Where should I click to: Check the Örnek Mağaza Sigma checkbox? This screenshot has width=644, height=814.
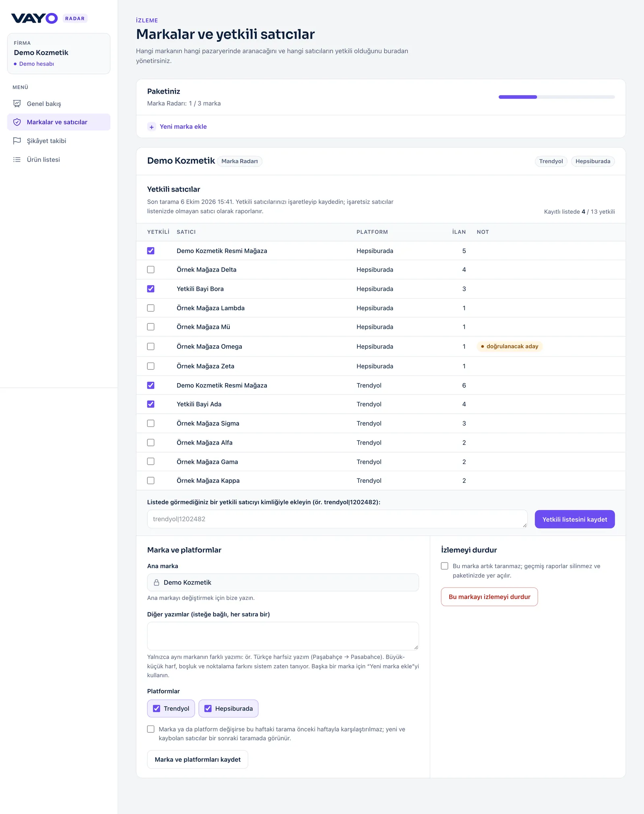(151, 423)
